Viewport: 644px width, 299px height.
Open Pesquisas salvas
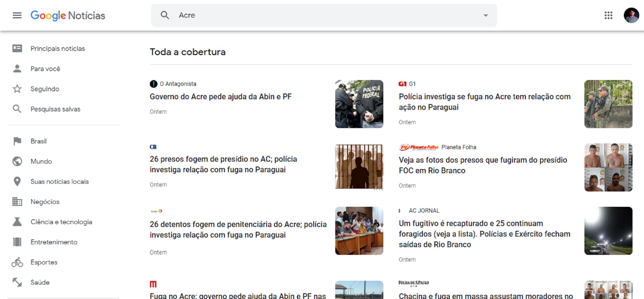[x=55, y=109]
